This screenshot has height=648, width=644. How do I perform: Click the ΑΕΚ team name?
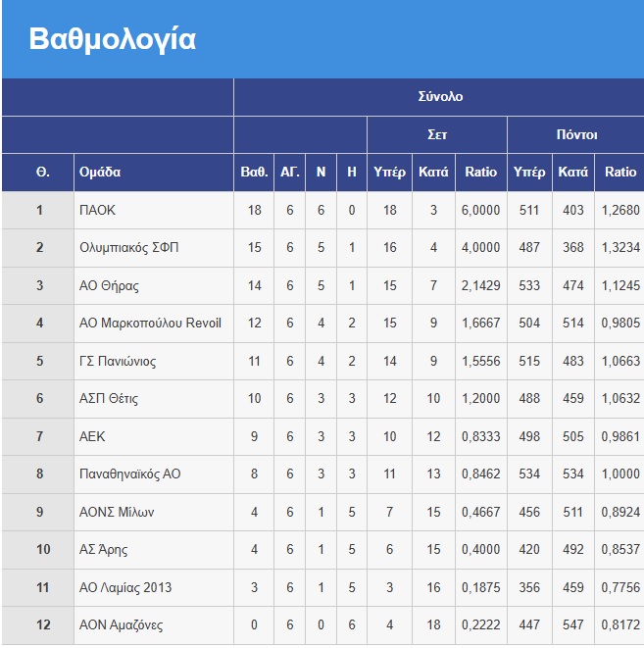tap(92, 437)
